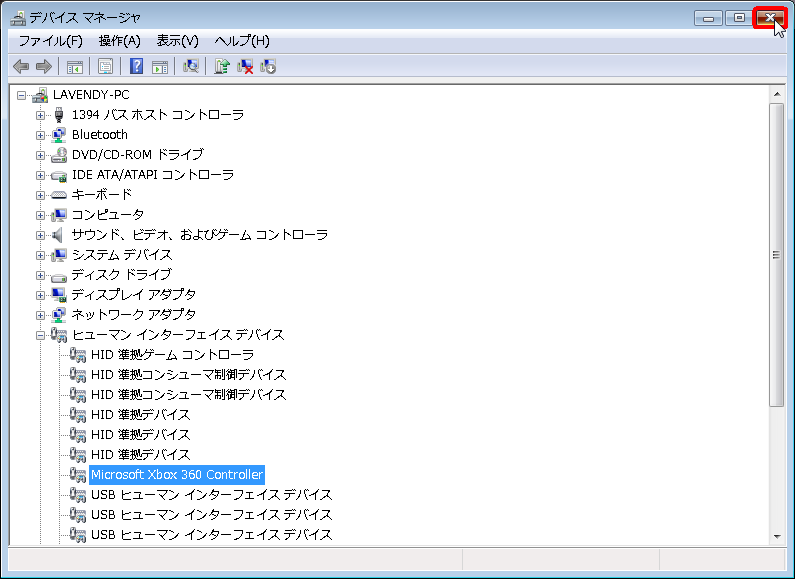Screen dimensions: 795x579
Task: Toggle the action pane show/hide icon
Action: [x=160, y=66]
